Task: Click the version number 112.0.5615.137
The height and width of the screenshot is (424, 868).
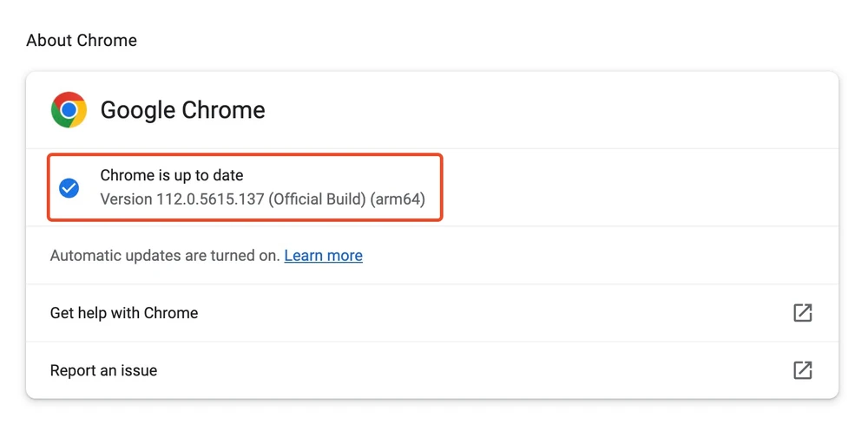Action: [x=210, y=199]
